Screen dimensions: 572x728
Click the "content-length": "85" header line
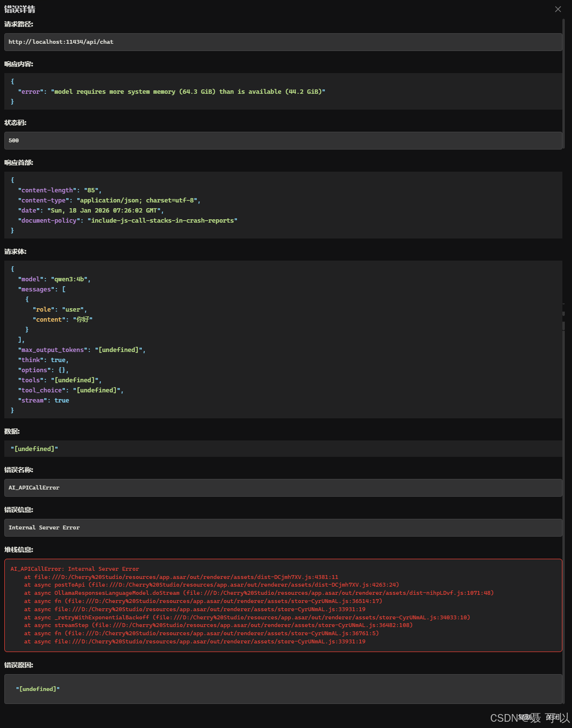tap(60, 190)
